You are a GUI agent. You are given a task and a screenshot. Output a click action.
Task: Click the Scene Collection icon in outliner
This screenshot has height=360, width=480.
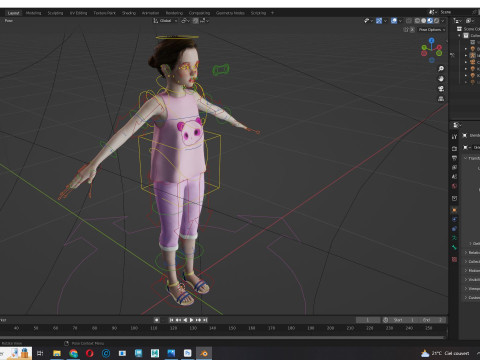(459, 29)
